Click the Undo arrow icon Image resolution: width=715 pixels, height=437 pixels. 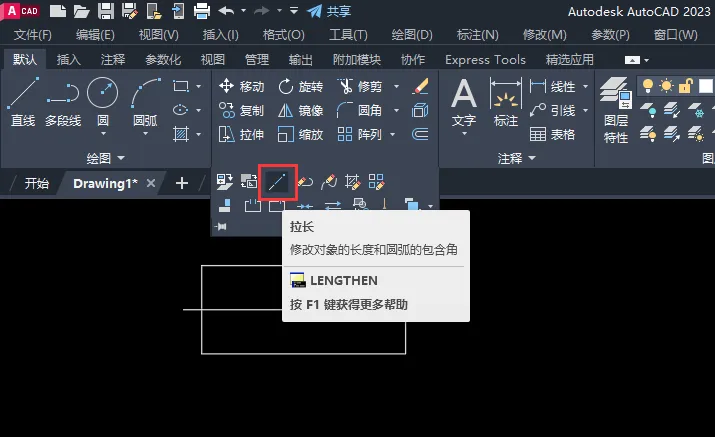coord(226,10)
